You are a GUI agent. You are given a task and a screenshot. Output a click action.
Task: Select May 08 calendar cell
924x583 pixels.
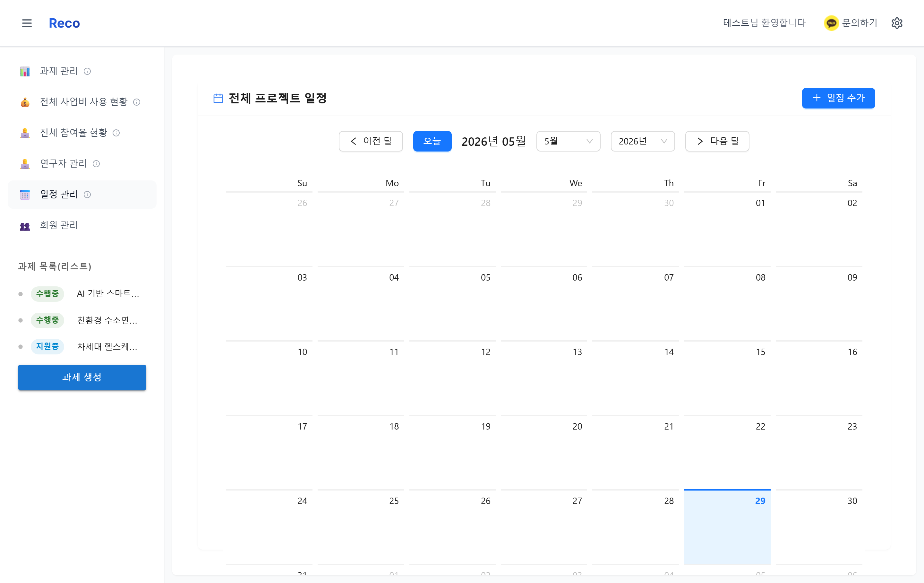(x=727, y=303)
